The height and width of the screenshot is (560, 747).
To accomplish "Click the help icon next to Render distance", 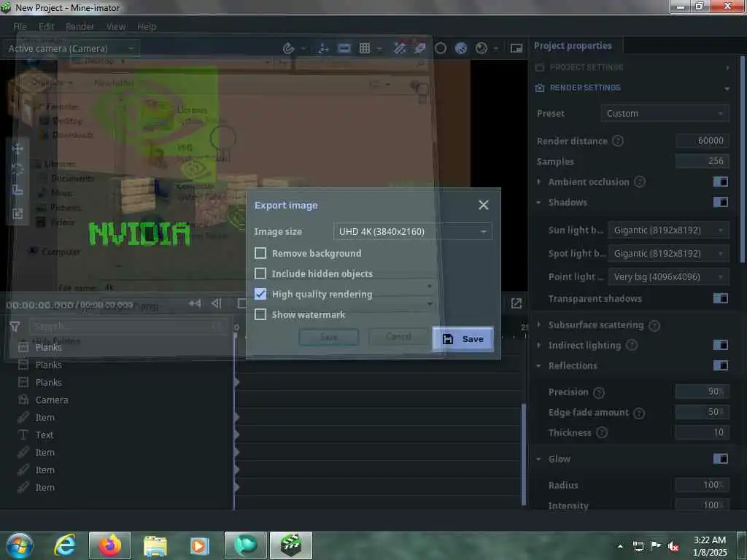I will click(x=617, y=141).
